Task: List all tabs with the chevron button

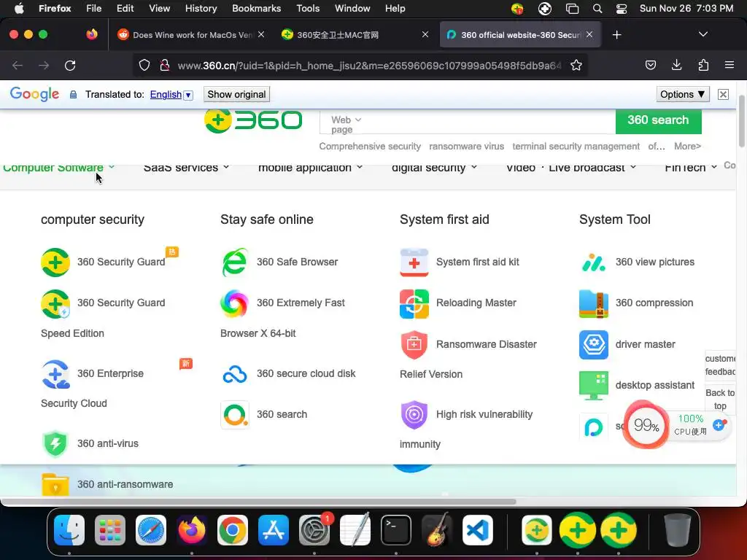Action: tap(703, 34)
